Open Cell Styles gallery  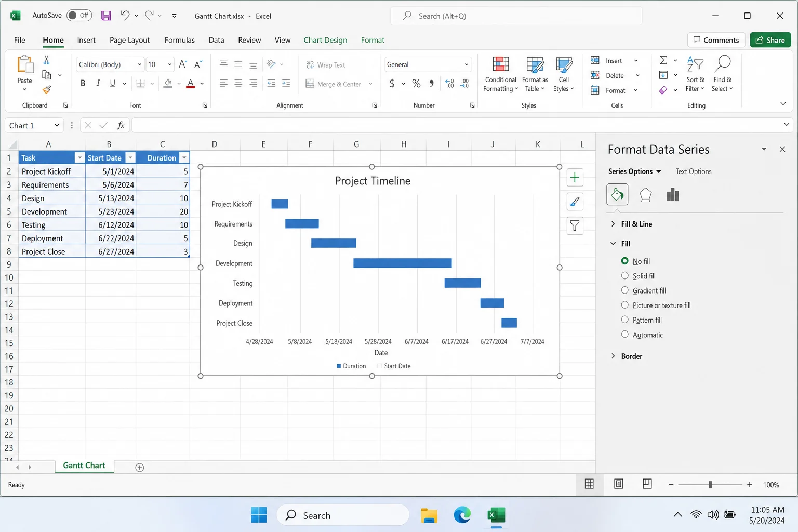[x=564, y=74]
